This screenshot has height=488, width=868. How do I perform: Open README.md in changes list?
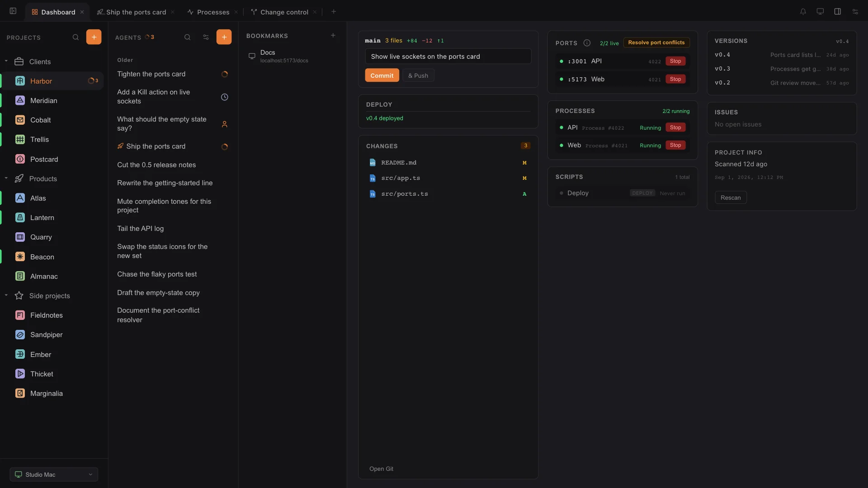point(448,163)
